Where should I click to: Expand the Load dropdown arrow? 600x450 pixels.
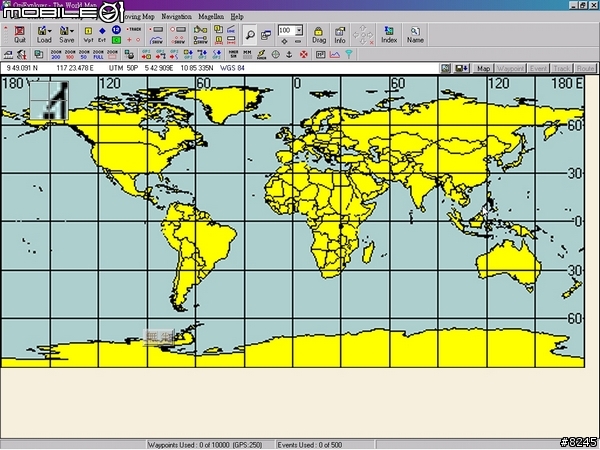click(50, 31)
